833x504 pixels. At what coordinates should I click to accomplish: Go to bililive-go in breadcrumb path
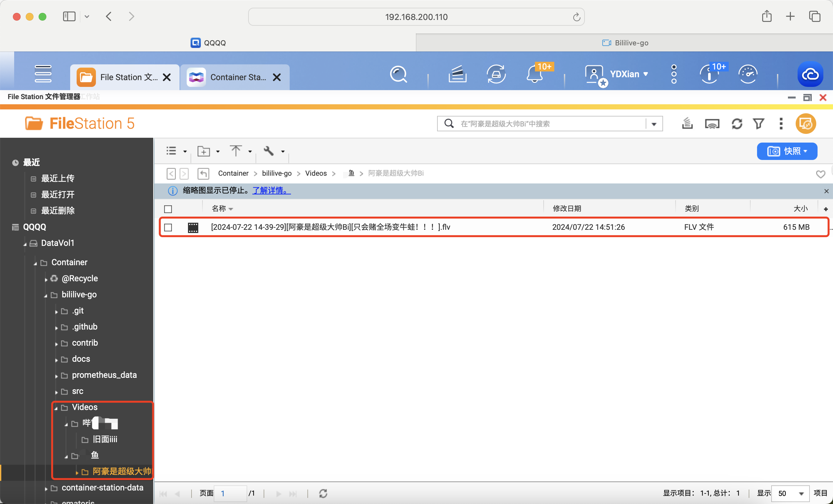pos(276,173)
